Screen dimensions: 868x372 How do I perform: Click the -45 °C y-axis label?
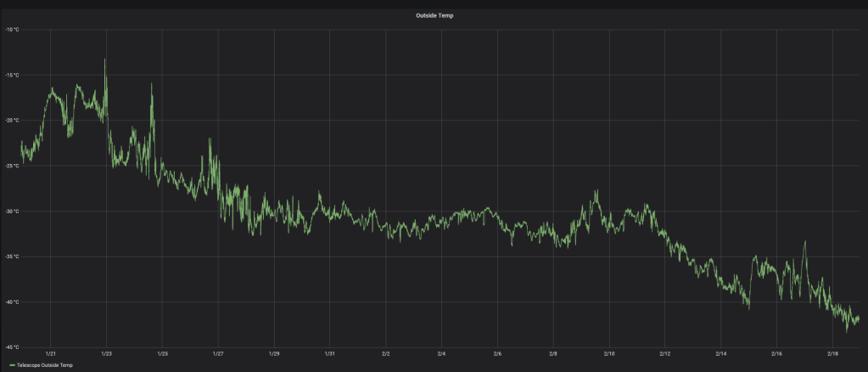[12, 347]
